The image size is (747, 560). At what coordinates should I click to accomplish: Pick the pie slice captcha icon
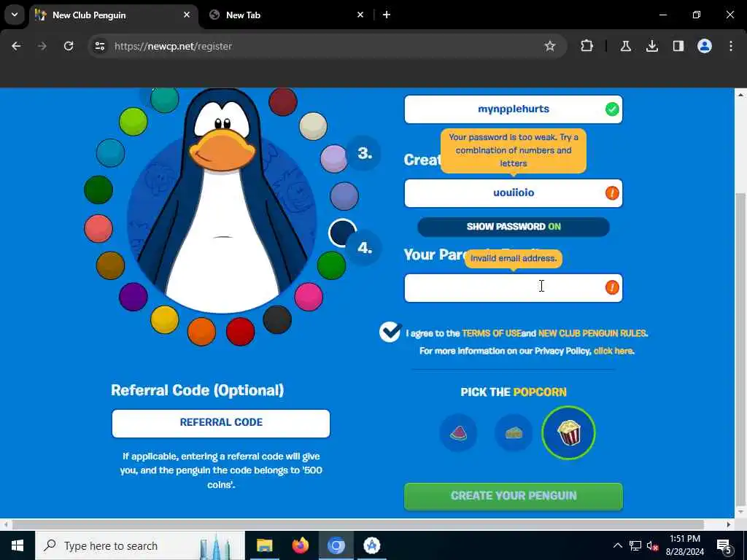[x=514, y=433]
